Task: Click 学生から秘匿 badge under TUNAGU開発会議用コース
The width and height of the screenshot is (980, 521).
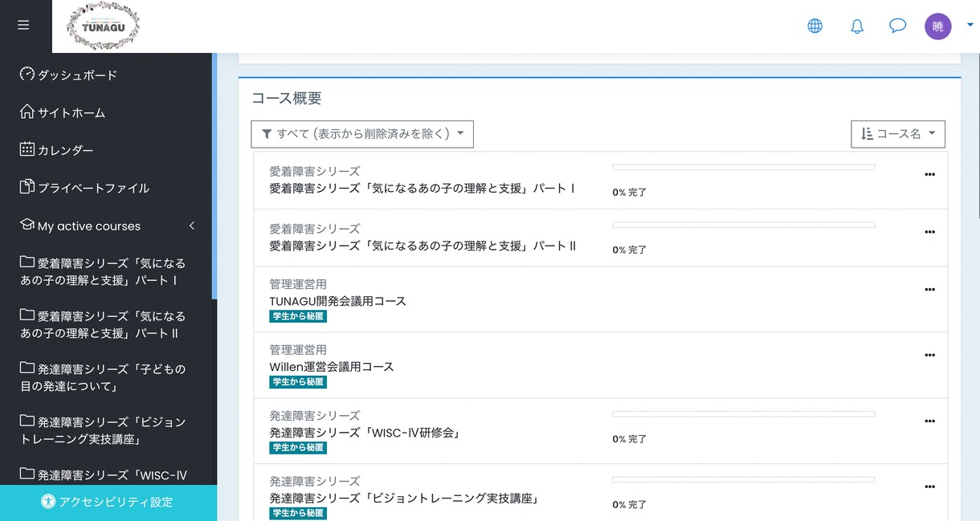Action: [x=298, y=316]
